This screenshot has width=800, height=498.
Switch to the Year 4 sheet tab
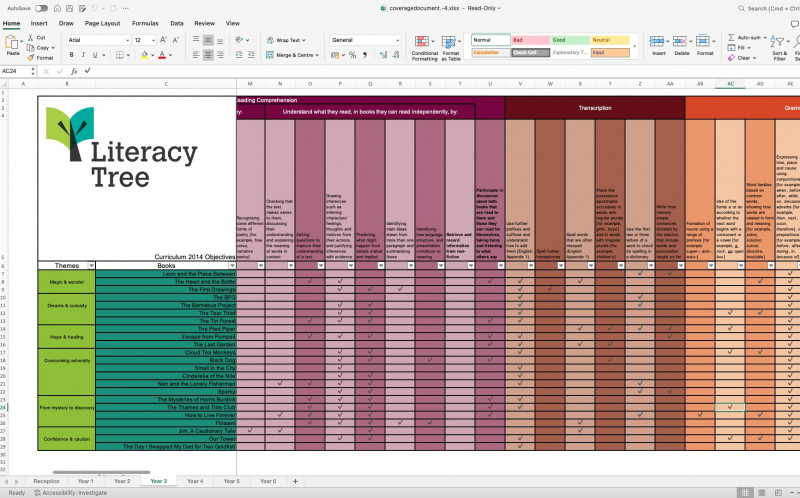coord(194,481)
